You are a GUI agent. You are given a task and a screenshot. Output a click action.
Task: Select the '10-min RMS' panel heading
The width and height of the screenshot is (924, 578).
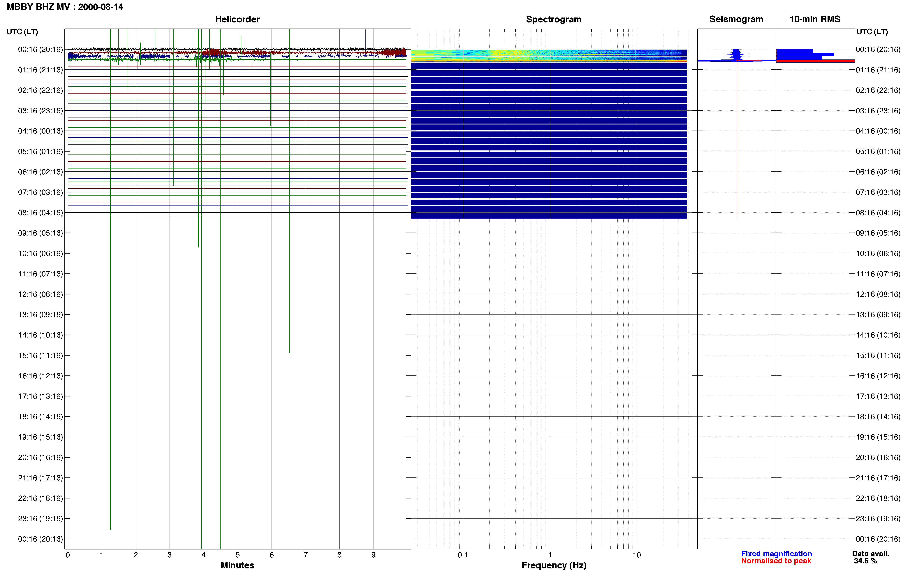click(x=815, y=19)
